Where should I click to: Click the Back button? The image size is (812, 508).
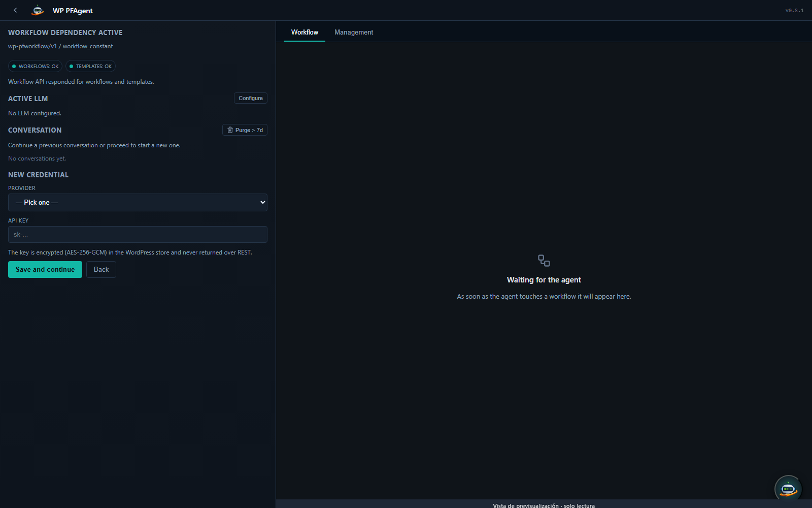pos(101,269)
